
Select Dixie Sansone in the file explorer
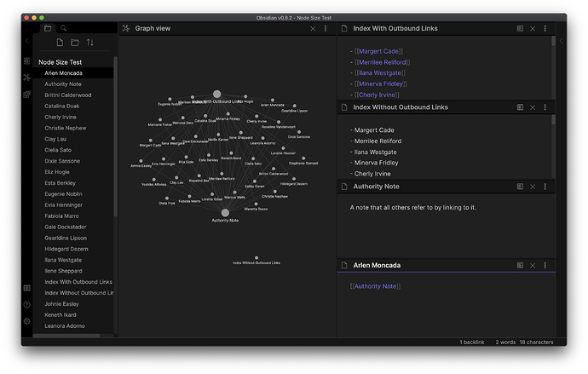pos(62,161)
